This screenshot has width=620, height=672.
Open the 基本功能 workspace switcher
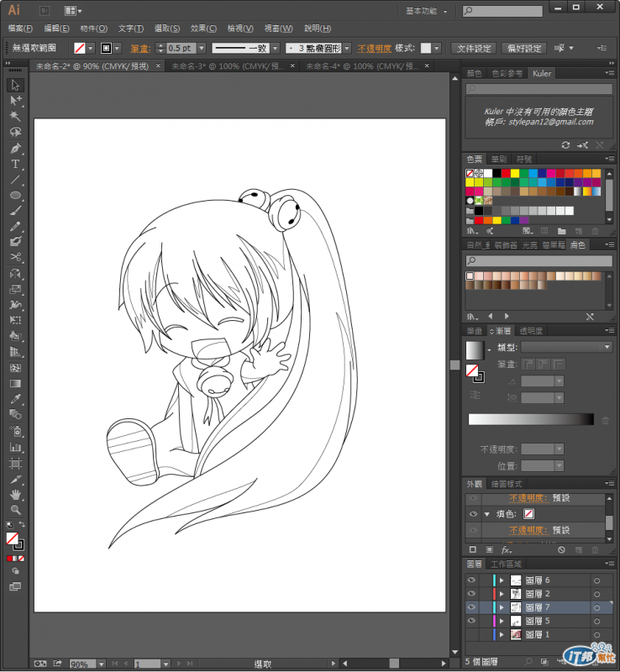pyautogui.click(x=426, y=11)
